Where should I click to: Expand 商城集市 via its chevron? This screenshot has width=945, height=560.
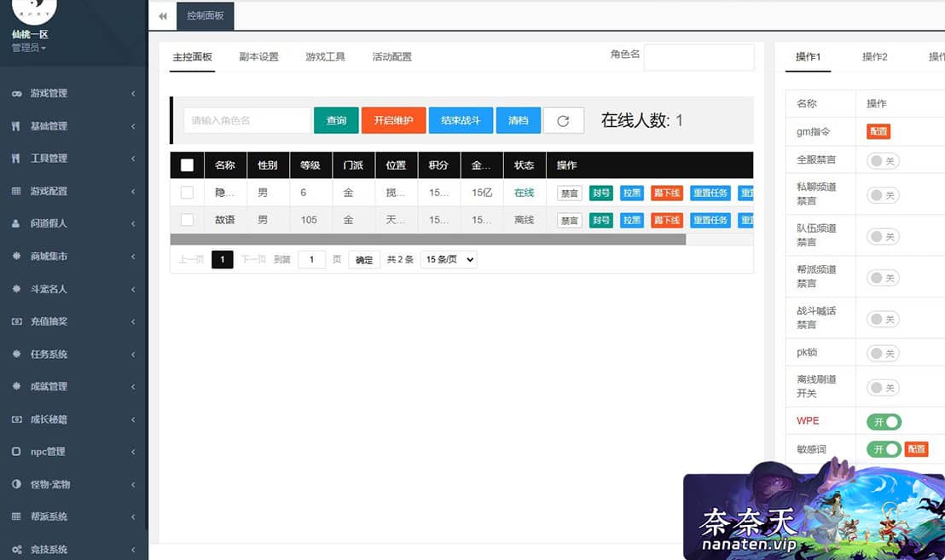[x=133, y=256]
